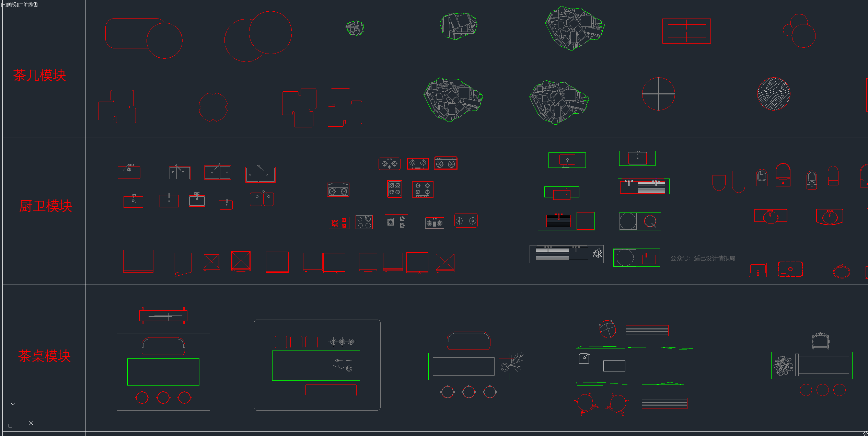Select the 厨卫模块 red text label
Screen dimensions: 868x436
45,206
